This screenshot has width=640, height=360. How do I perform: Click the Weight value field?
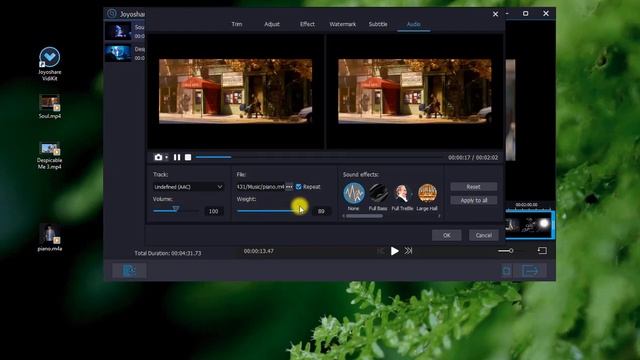pyautogui.click(x=321, y=211)
